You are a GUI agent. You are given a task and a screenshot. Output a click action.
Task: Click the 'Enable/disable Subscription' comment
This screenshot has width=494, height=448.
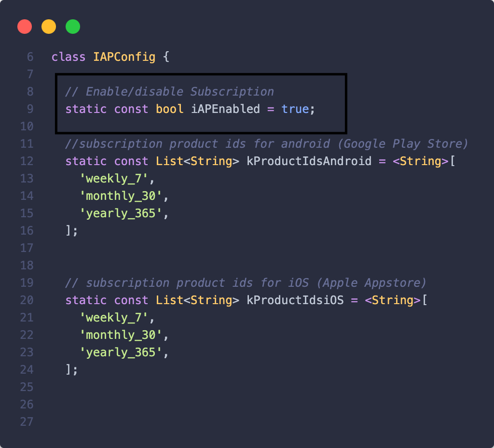point(169,92)
